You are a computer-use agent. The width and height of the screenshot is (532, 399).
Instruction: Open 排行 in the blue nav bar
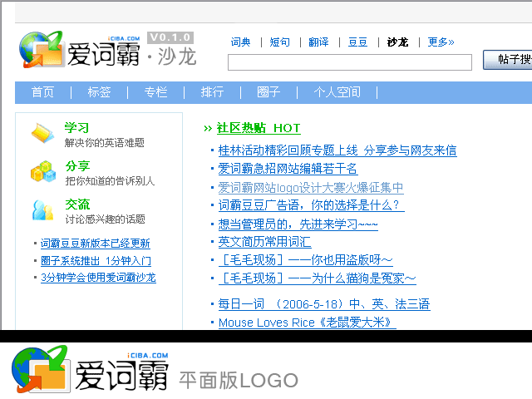click(212, 92)
